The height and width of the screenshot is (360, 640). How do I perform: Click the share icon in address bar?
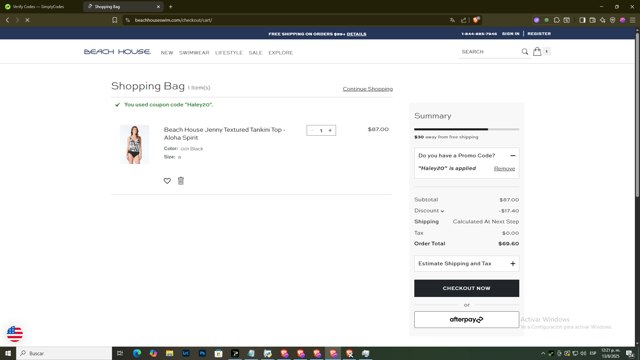point(464,20)
